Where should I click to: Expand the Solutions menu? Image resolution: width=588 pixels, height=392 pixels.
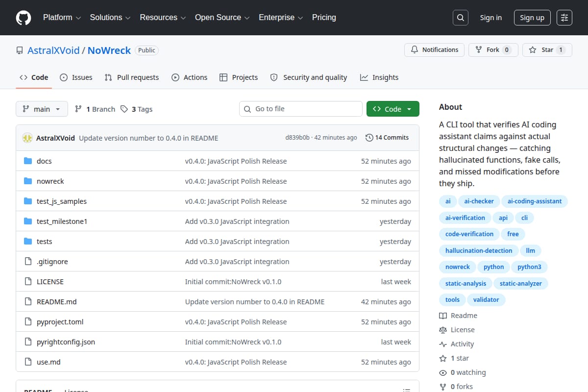[x=110, y=18]
